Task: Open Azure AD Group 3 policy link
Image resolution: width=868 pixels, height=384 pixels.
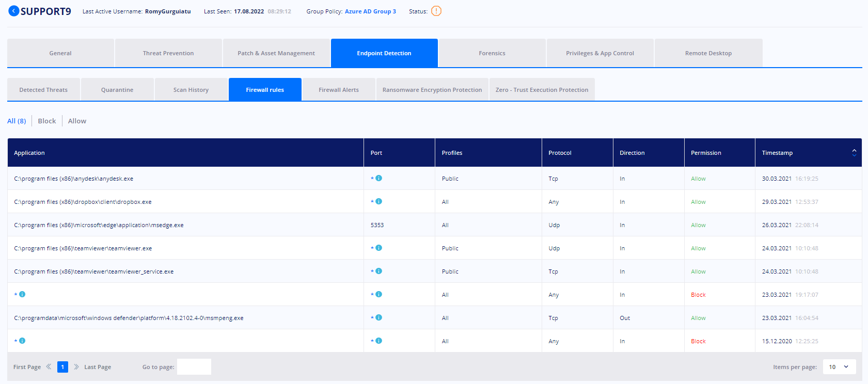Action: pos(370,11)
